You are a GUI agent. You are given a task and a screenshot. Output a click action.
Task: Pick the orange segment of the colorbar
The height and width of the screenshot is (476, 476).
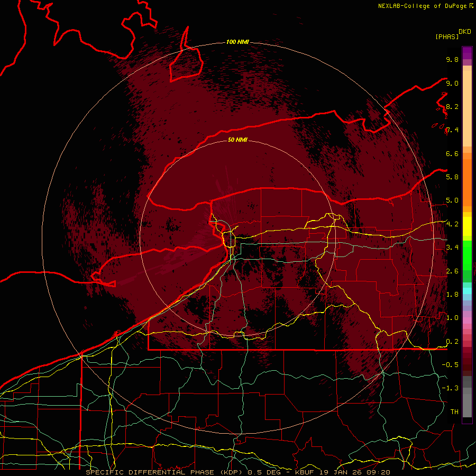click(467, 182)
